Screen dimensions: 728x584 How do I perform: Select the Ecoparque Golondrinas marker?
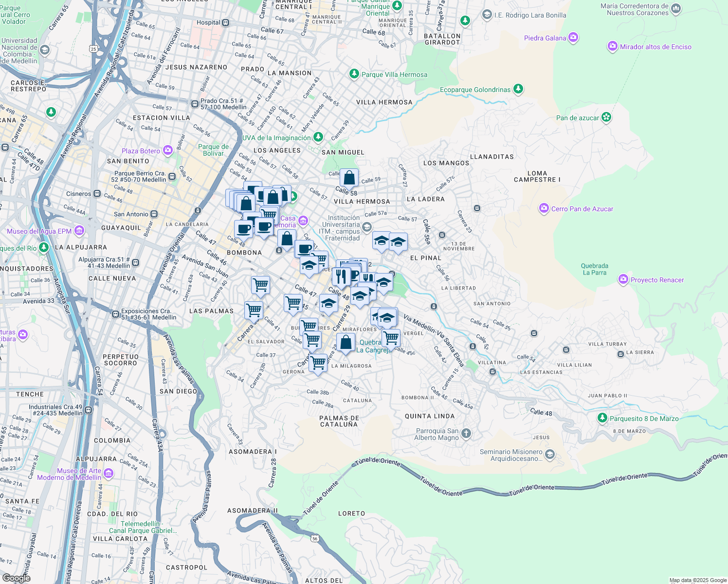(x=518, y=89)
